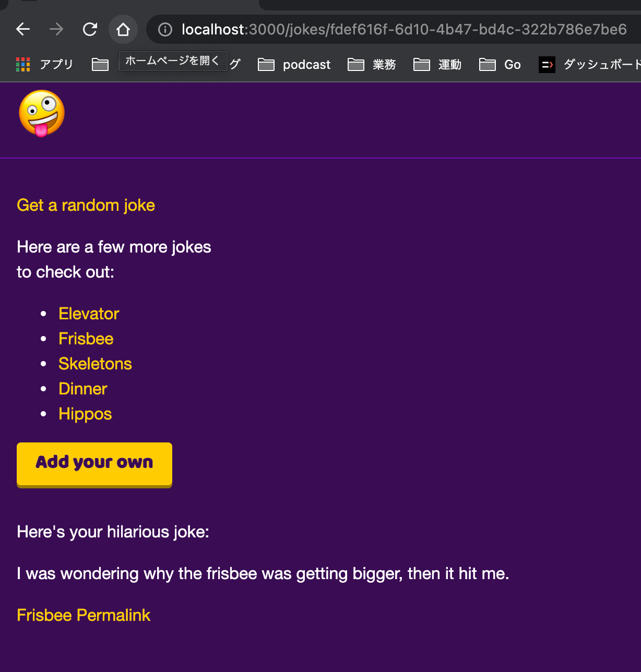The width and height of the screenshot is (641, 672).
Task: Open the 業務 bookmark folder
Action: tap(372, 65)
